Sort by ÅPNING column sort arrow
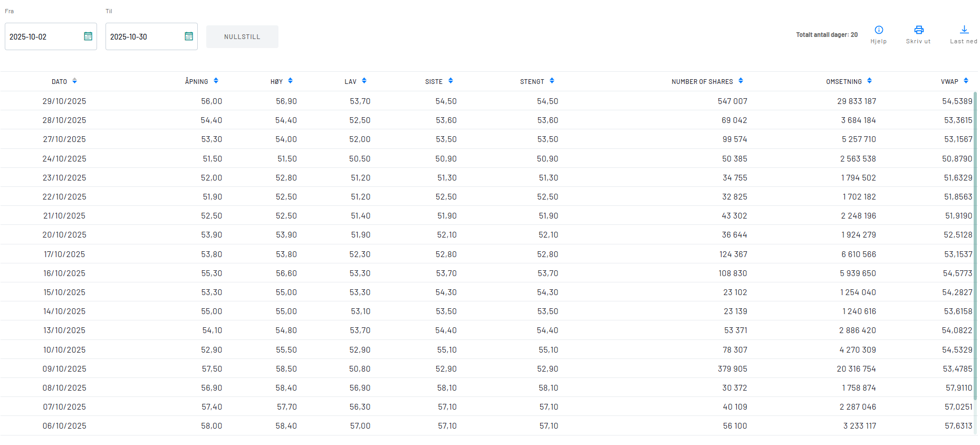The height and width of the screenshot is (445, 980). tap(216, 81)
